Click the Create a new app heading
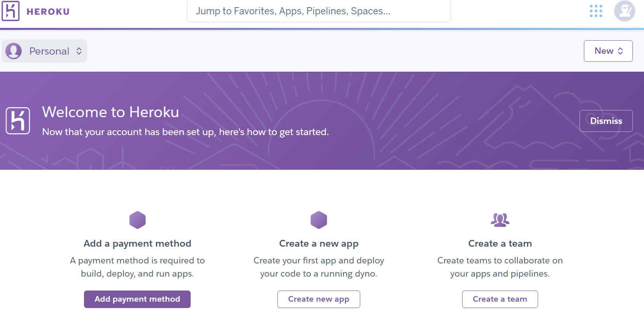Image resolution: width=644 pixels, height=320 pixels. (319, 243)
